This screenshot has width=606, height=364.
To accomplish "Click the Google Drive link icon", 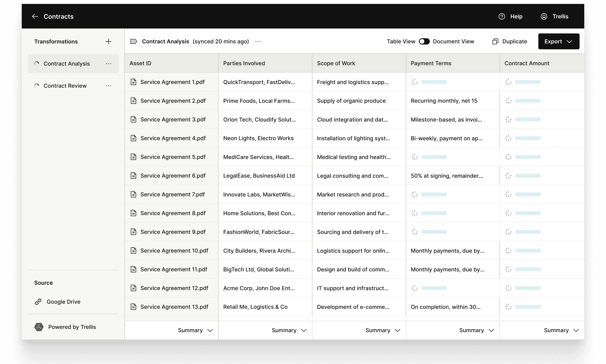I will 38,302.
